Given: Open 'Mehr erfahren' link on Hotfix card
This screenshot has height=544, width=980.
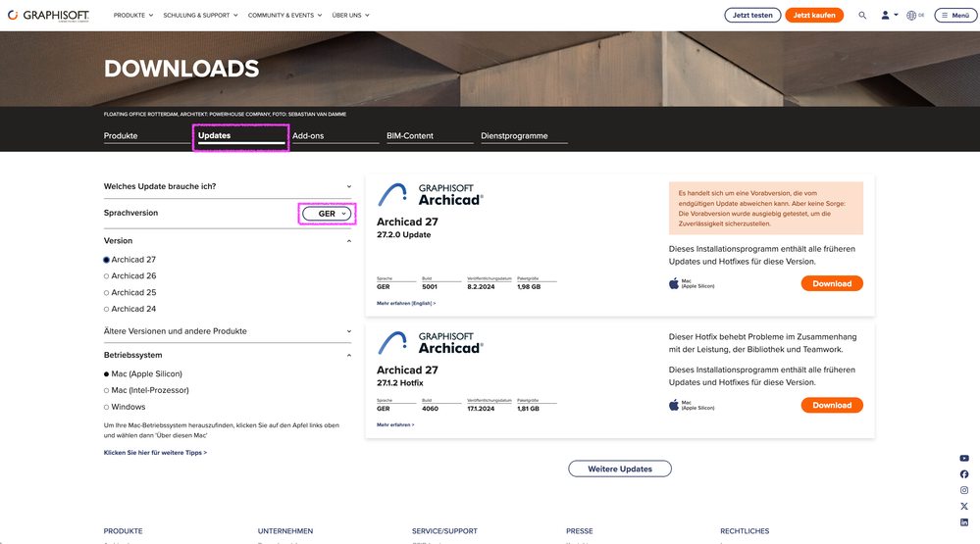Looking at the screenshot, I should 395,424.
